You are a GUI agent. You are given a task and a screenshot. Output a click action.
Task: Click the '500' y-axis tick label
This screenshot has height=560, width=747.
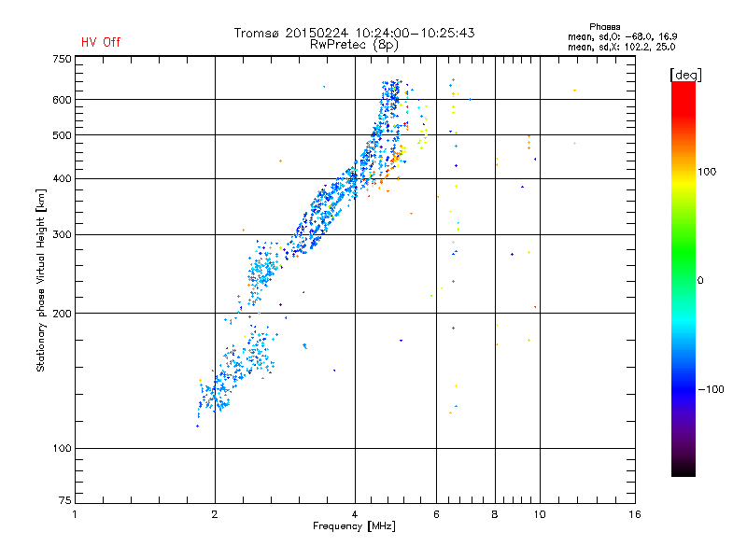click(x=62, y=135)
